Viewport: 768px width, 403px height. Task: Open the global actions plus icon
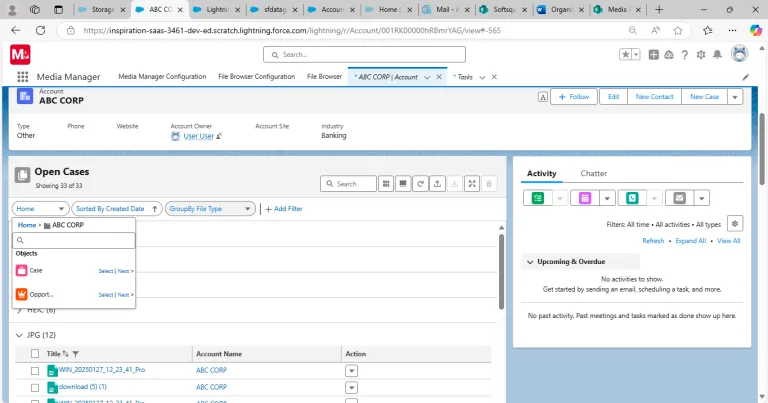653,54
